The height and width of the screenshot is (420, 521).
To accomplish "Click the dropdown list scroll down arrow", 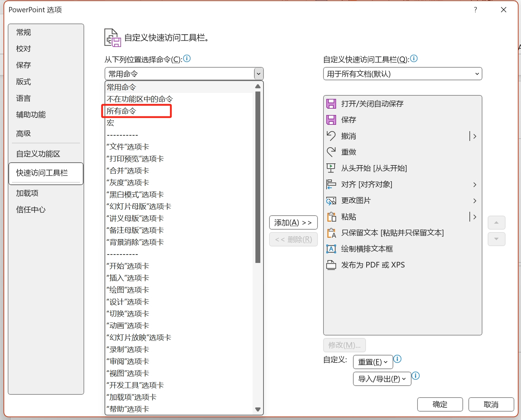I will [x=258, y=409].
